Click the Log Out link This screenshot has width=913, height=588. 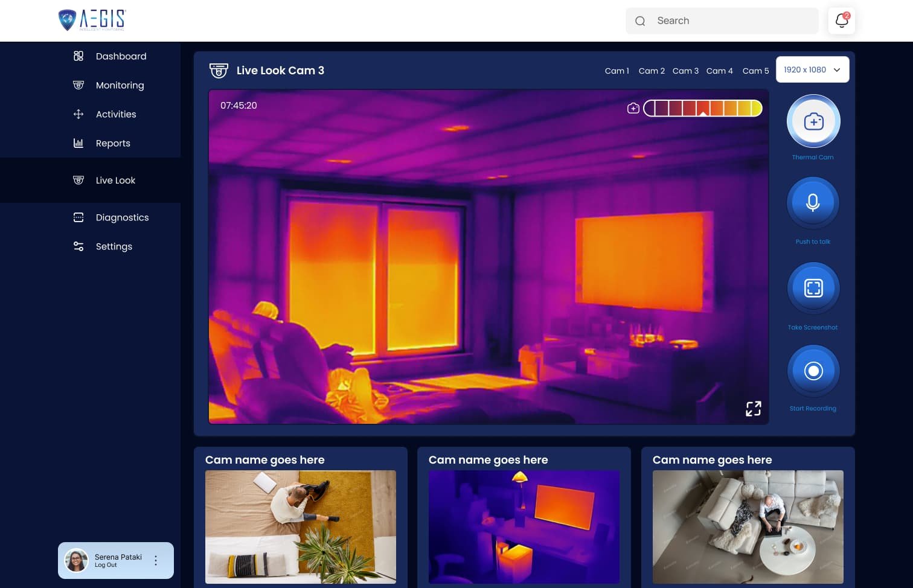tap(106, 565)
